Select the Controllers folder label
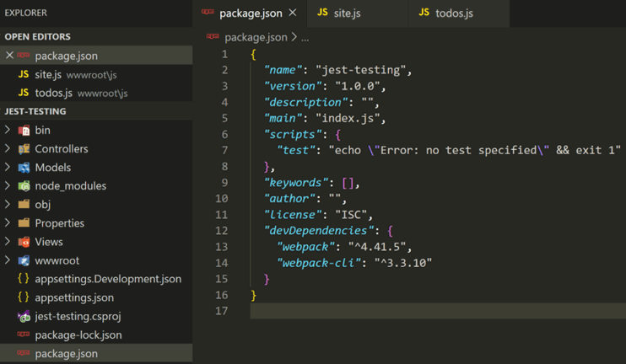 point(62,148)
